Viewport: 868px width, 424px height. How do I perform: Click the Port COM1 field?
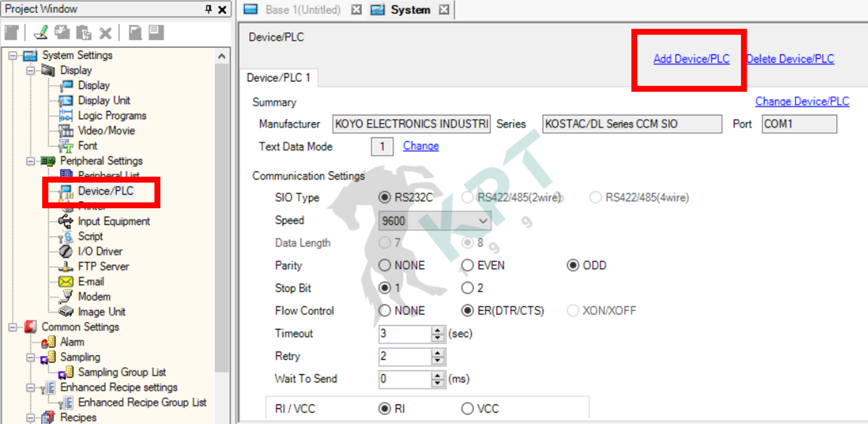[799, 124]
